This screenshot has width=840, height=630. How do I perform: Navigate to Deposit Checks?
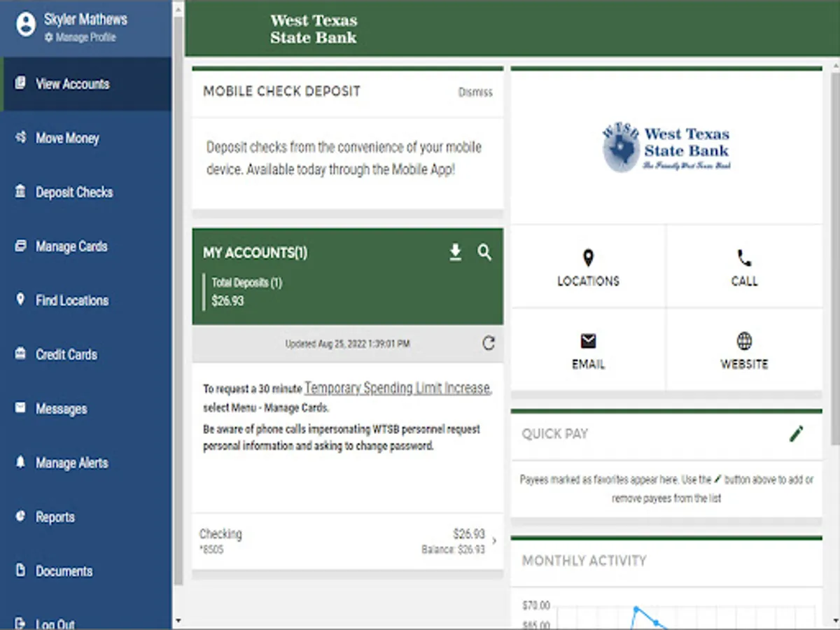(x=74, y=192)
